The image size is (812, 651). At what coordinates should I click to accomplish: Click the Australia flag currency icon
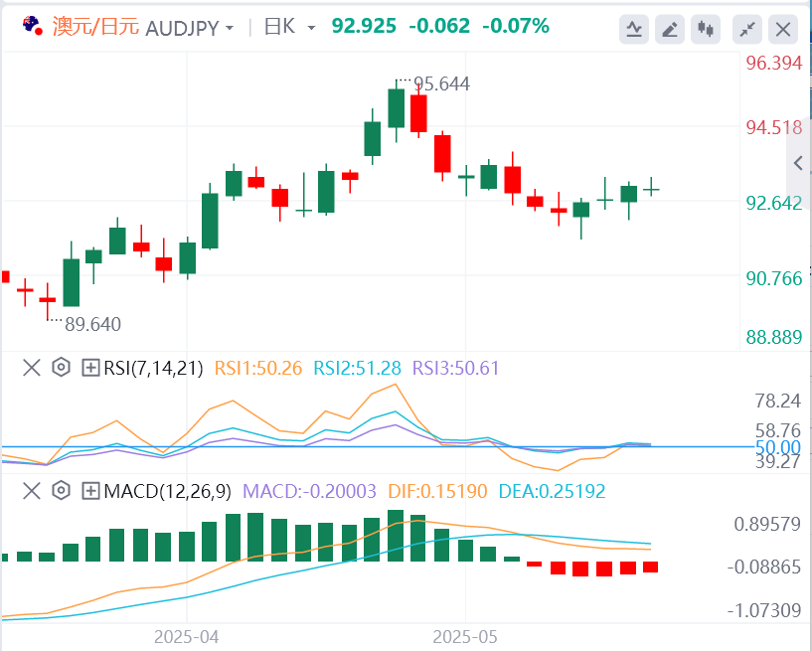tap(31, 26)
